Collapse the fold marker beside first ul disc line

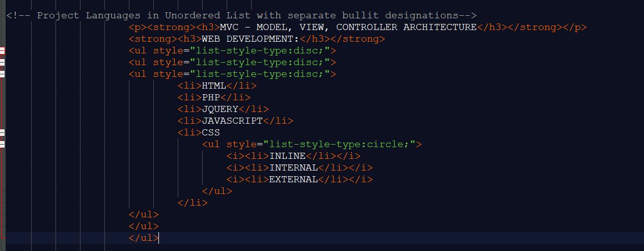pos(2,50)
